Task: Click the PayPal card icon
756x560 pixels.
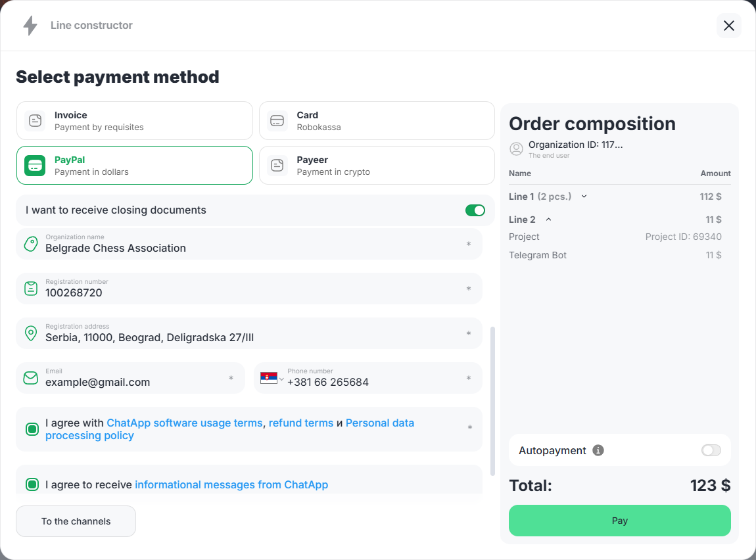Action: [35, 166]
